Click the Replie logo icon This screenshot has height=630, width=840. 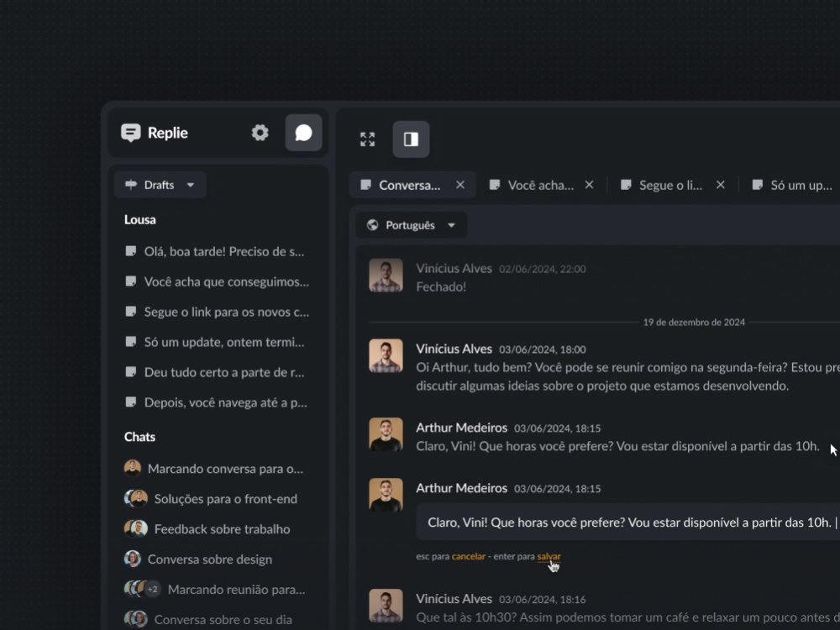(x=131, y=133)
